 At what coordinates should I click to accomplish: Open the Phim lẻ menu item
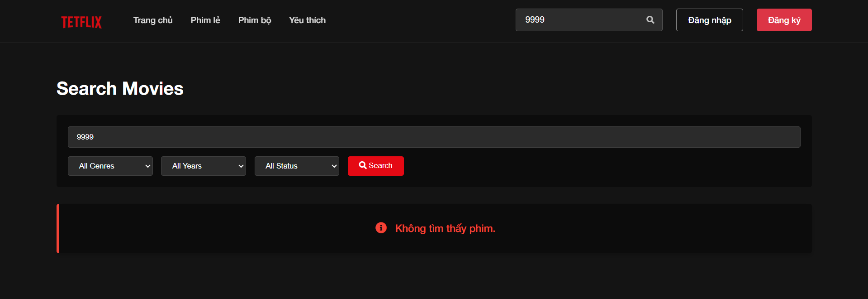point(205,20)
